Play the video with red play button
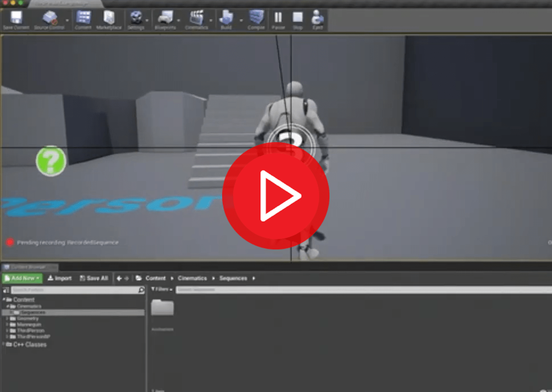This screenshot has width=552, height=392. [276, 196]
